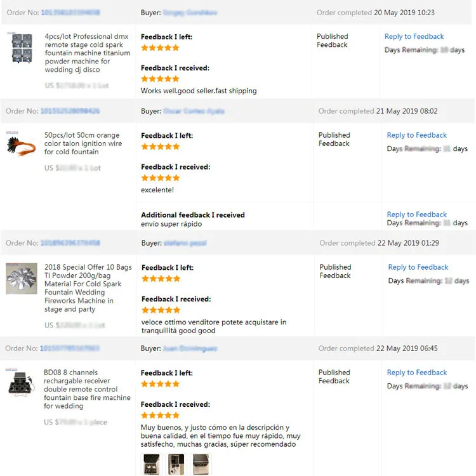Click the BD08 receiver product image
Screen dimensions: 476x476
(x=22, y=385)
